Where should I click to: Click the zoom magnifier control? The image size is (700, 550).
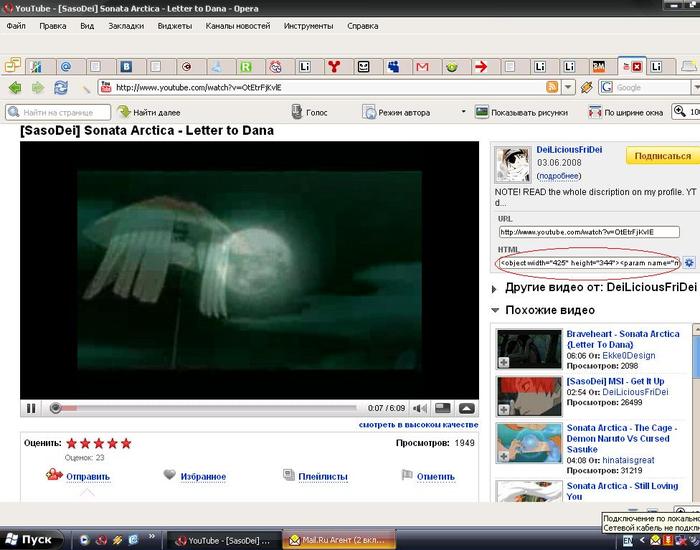click(680, 112)
